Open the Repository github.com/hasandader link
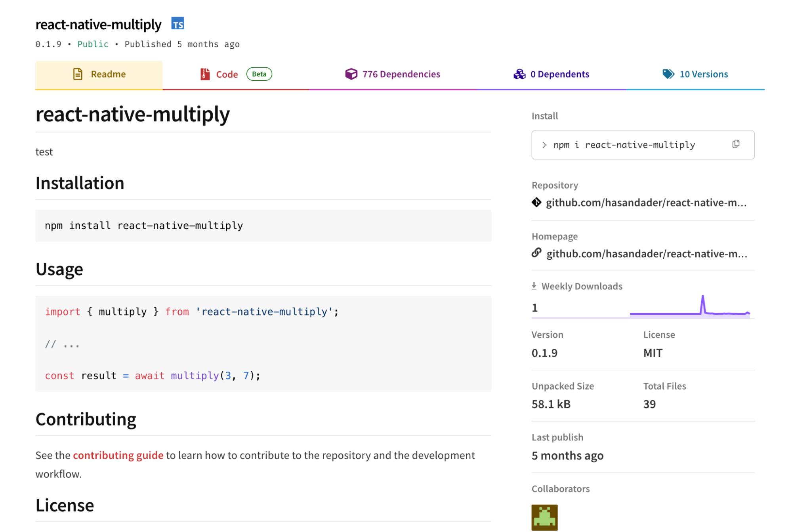This screenshot has width=792, height=532. point(646,203)
